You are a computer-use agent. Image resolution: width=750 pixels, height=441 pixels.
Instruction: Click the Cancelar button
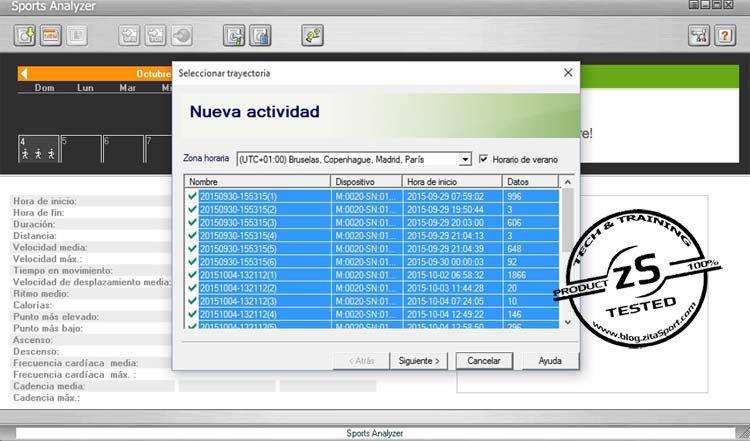point(484,361)
